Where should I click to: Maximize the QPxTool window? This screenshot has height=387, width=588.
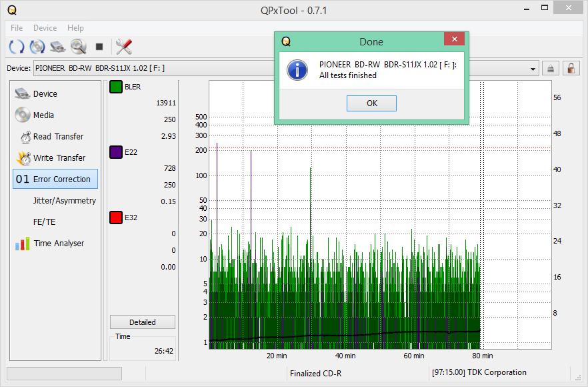545,7
